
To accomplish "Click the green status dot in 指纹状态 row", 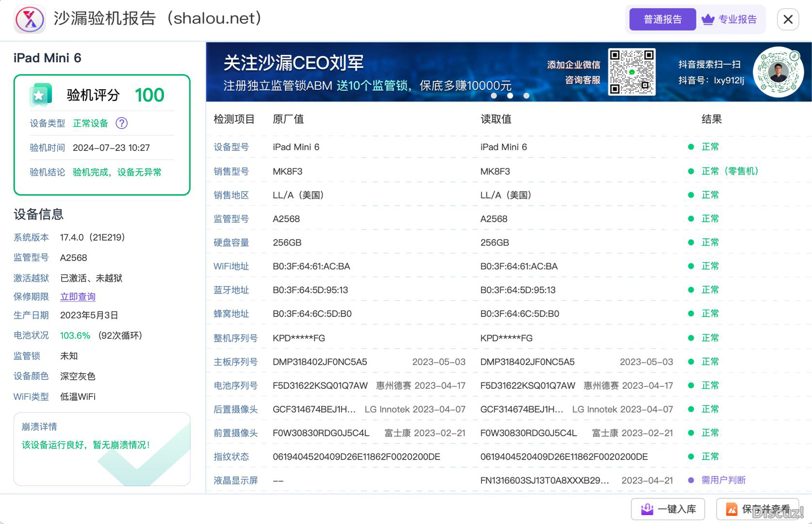I will click(691, 457).
